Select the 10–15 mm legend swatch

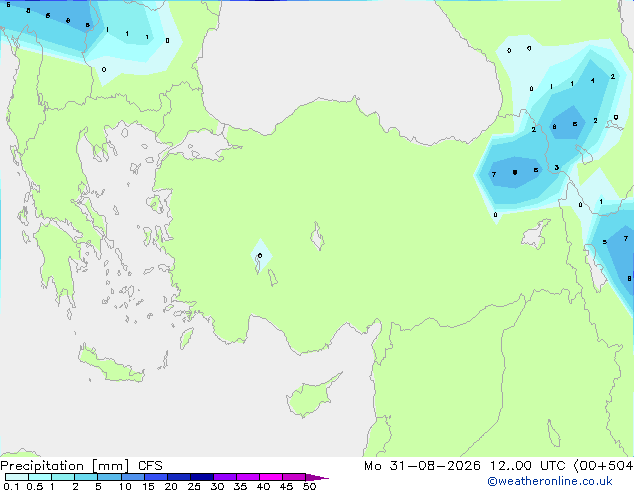[x=132, y=477]
